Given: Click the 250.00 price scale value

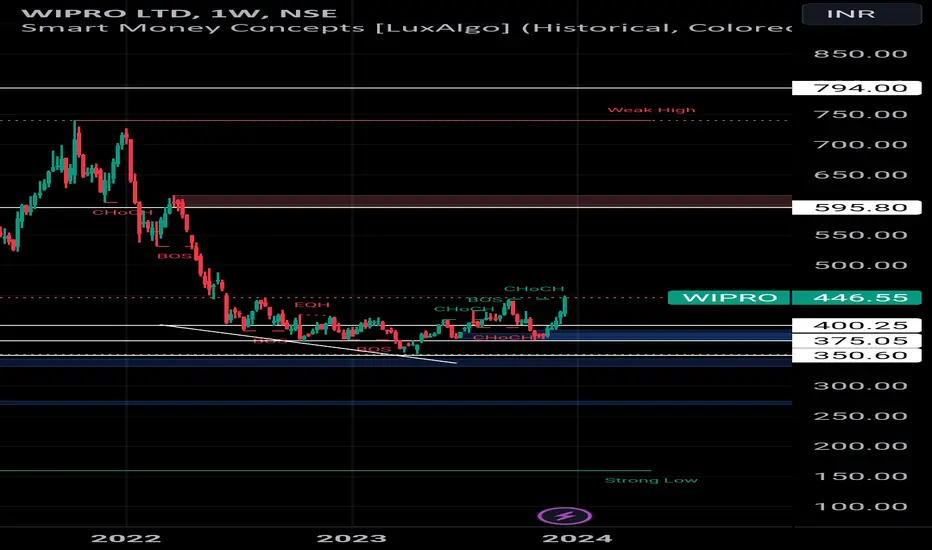Looking at the screenshot, I should point(860,416).
